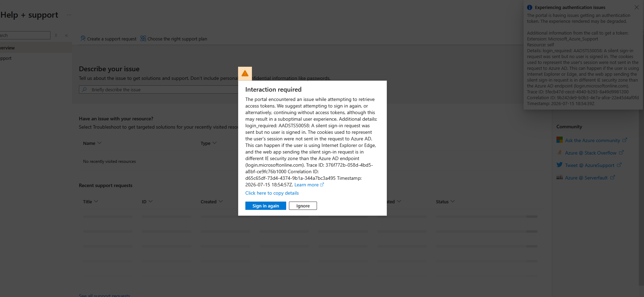This screenshot has height=297, width=644.
Task: Click the support request person icon
Action: (x=83, y=38)
